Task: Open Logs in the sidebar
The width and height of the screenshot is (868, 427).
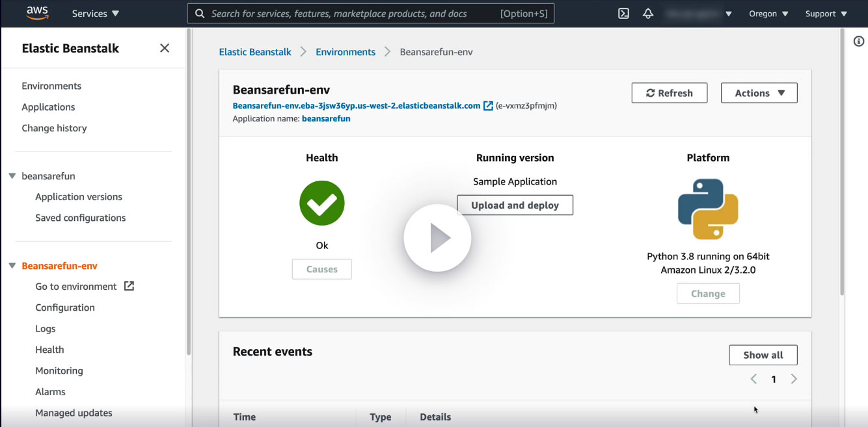Action: click(46, 329)
